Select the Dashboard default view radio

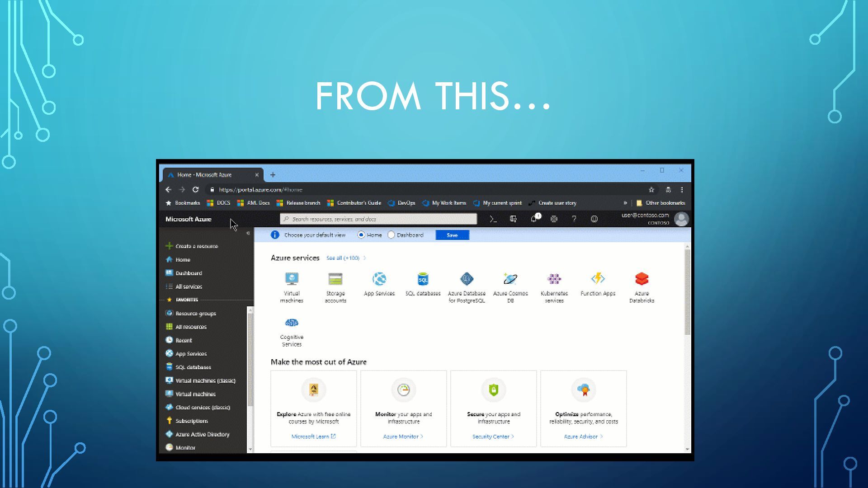pos(392,235)
